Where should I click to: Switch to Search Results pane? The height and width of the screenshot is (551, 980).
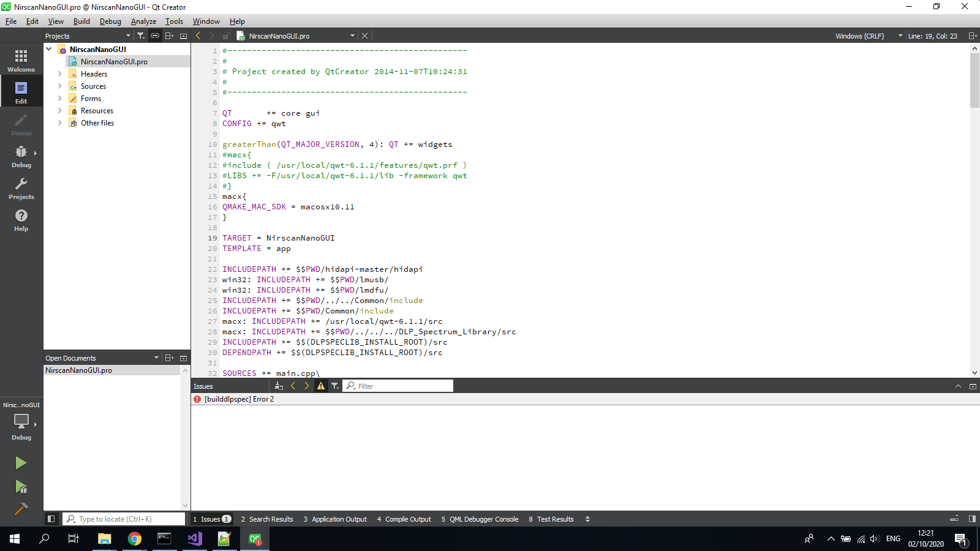coord(267,519)
